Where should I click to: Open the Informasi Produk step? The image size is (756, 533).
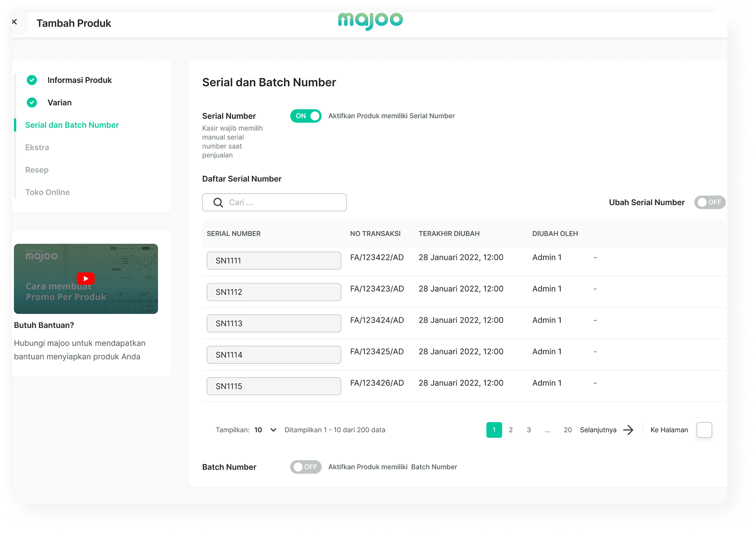click(x=79, y=80)
